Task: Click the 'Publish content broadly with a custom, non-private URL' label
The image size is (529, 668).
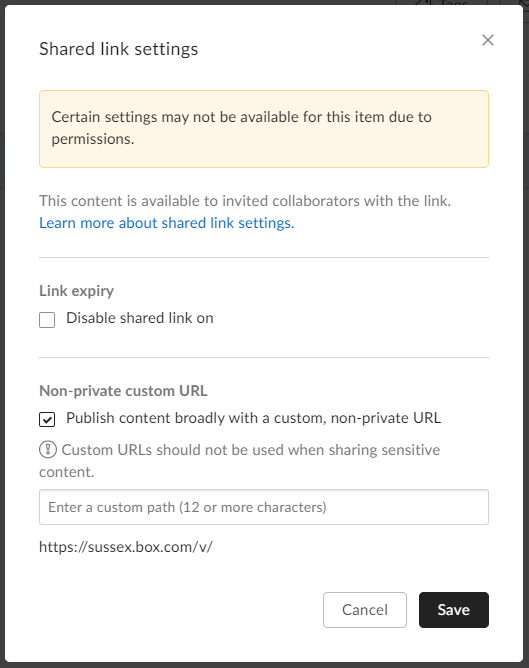Action: pos(253,418)
